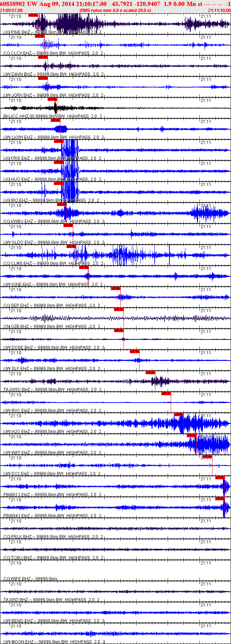This screenshot has height=644, width=231.
Task: Click the red pick flag on the UW RVC trace
Action: tap(166, 393)
